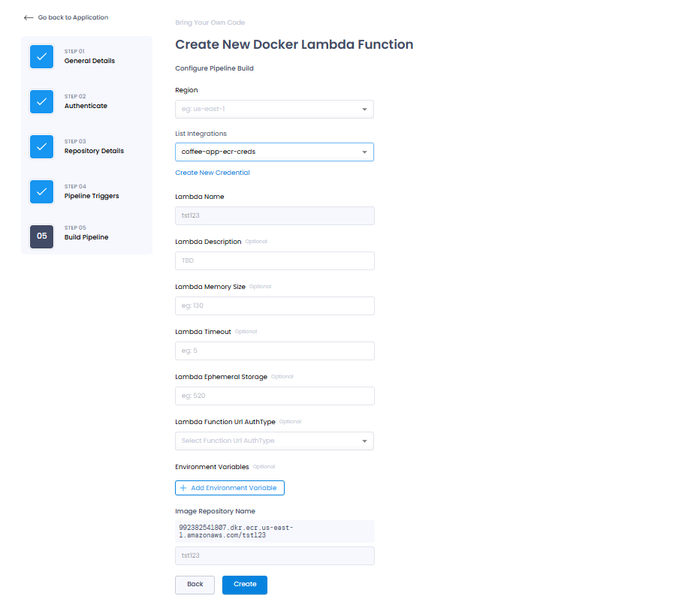The height and width of the screenshot is (614, 700).
Task: Click the plus icon on Add Environment Variable
Action: coord(183,488)
